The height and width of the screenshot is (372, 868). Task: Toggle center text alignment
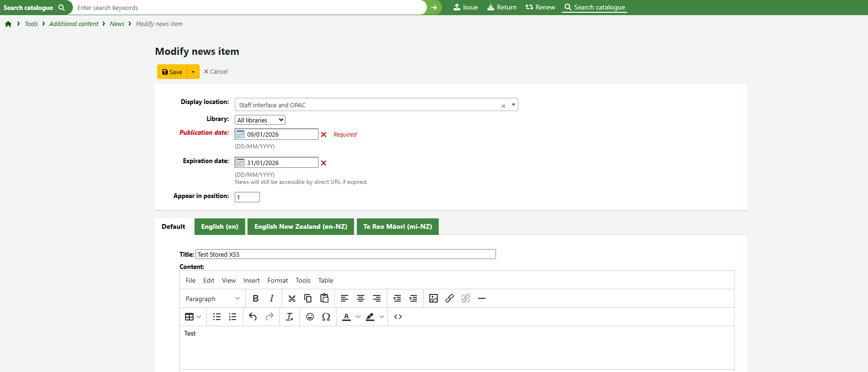361,298
